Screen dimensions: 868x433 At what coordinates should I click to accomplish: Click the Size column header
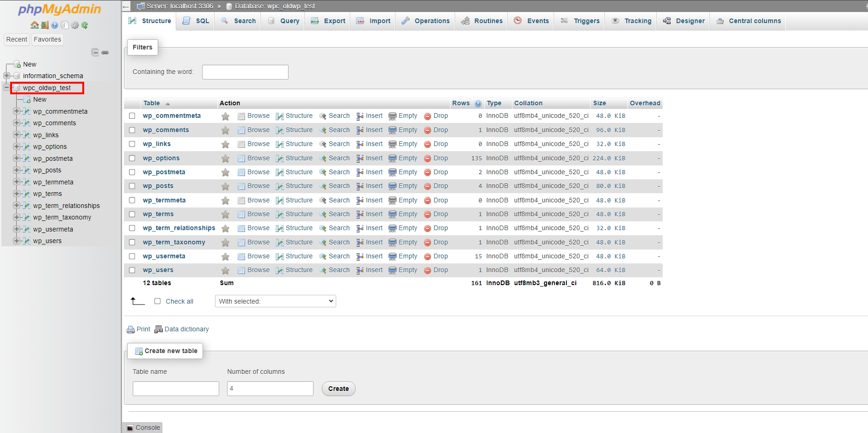click(599, 103)
